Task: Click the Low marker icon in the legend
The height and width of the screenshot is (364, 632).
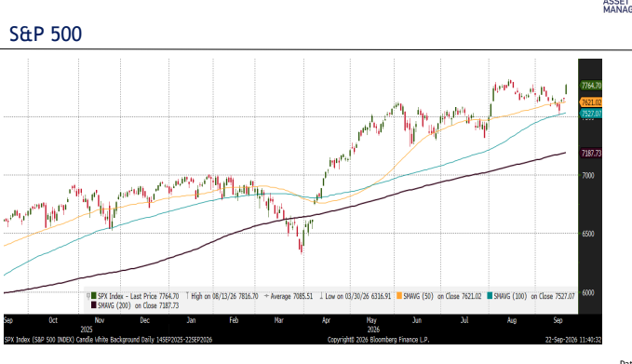Action: tap(321, 296)
